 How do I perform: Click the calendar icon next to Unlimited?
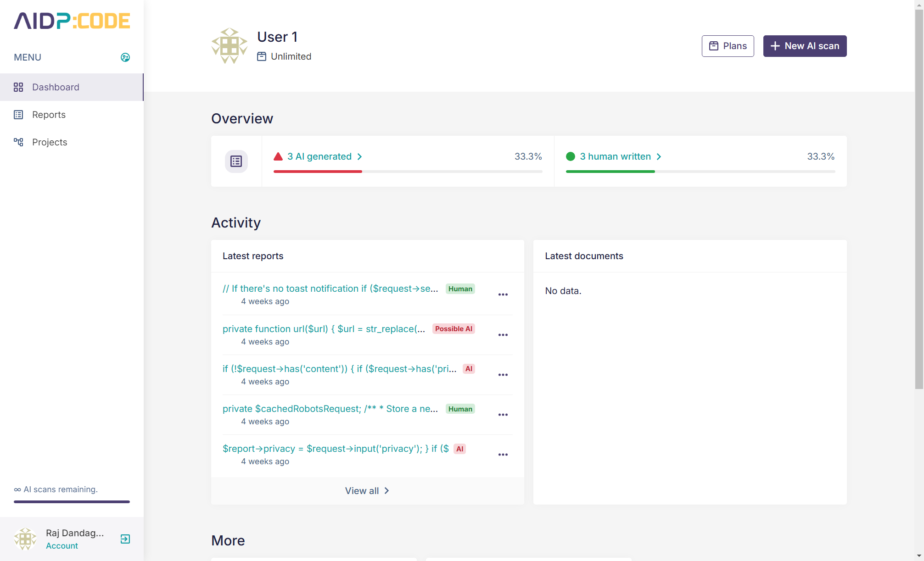coord(261,56)
